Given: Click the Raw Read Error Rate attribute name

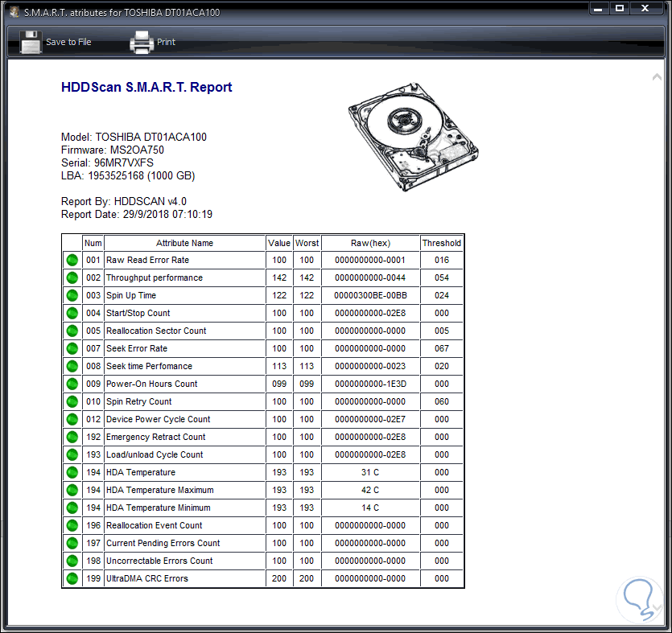Looking at the screenshot, I should [147, 260].
